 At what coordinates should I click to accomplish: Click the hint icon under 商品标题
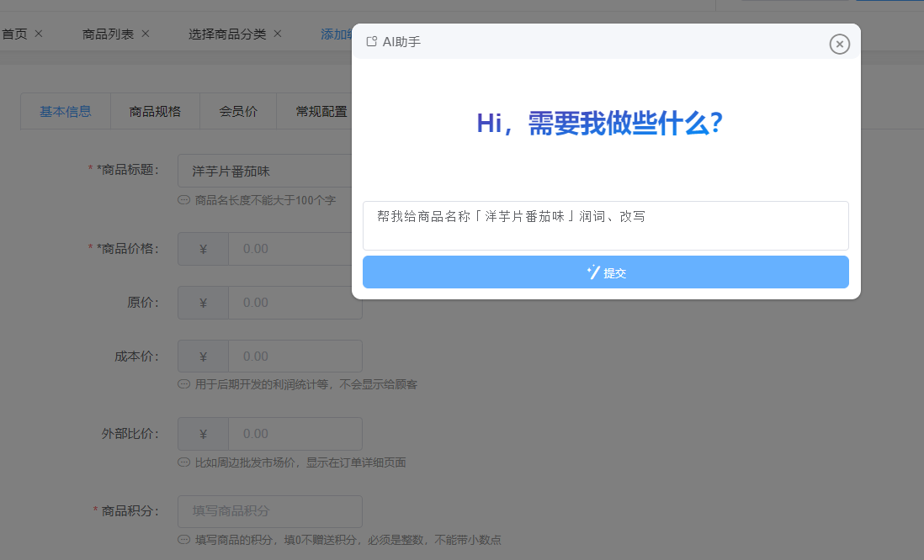click(183, 200)
